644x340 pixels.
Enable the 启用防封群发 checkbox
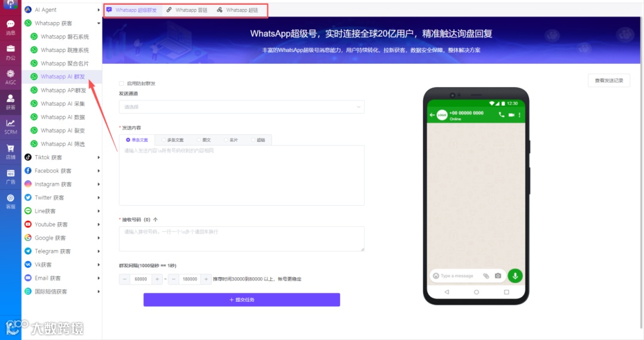pos(122,84)
